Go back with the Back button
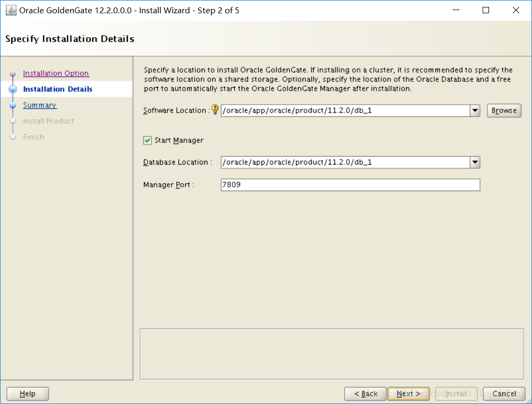The height and width of the screenshot is (404, 532). pyautogui.click(x=365, y=394)
